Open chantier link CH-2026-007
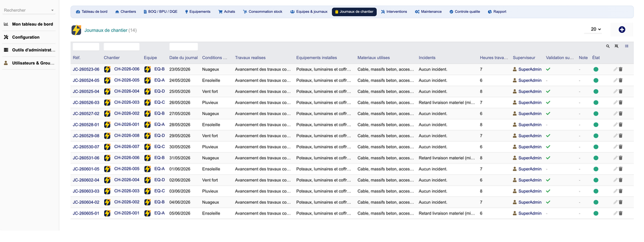This screenshot has width=644, height=242. tap(127, 147)
